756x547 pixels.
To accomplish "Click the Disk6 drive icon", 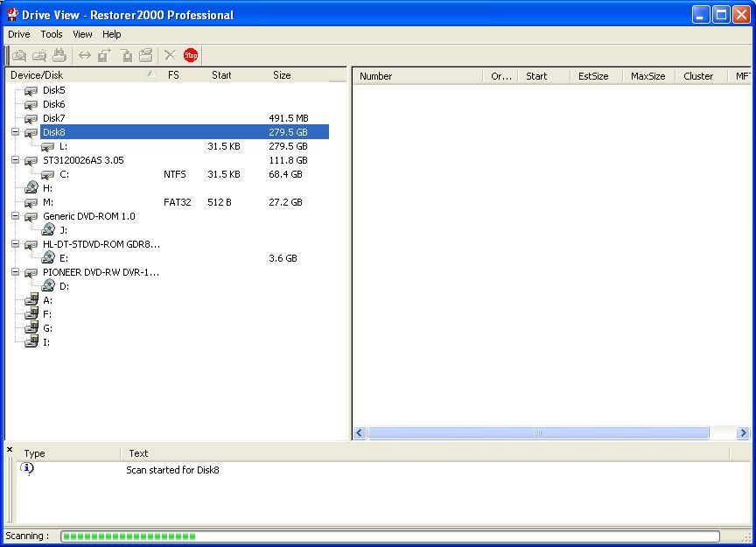I will coord(31,105).
